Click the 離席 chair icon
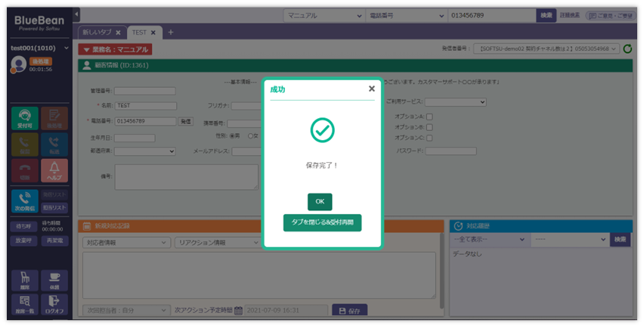Image resolution: width=644 pixels, height=327 pixels. pos(24,281)
